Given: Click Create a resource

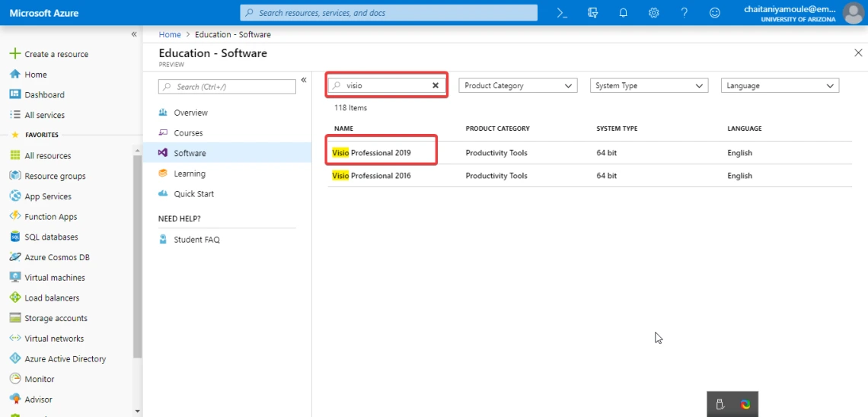Looking at the screenshot, I should coord(56,54).
